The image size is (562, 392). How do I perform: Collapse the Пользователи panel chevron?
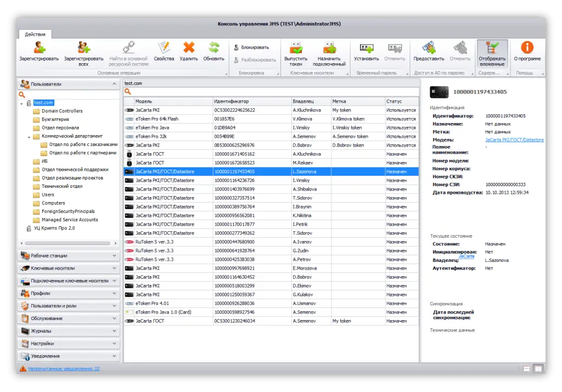[x=114, y=84]
